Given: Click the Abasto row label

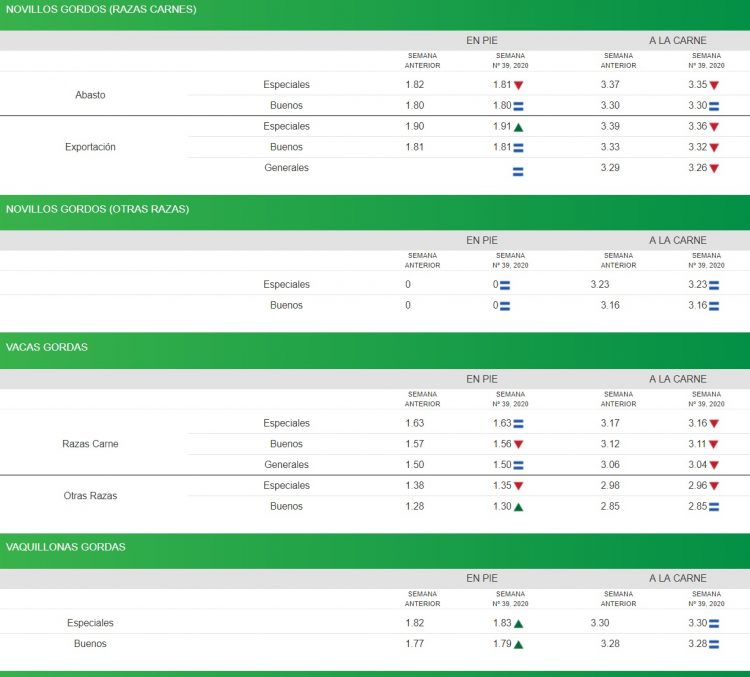Looking at the screenshot, I should click(x=90, y=95).
